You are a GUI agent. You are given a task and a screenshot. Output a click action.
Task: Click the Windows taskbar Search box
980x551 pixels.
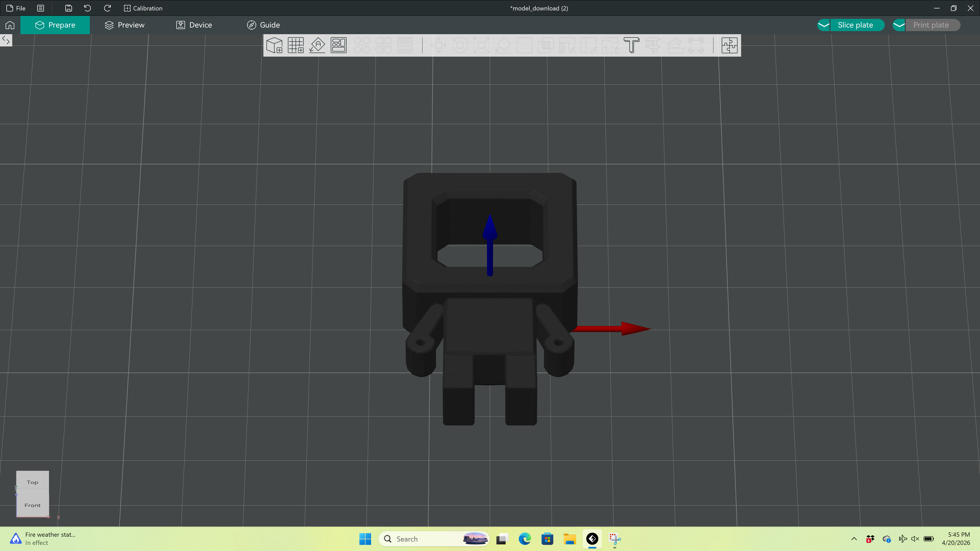tap(434, 539)
